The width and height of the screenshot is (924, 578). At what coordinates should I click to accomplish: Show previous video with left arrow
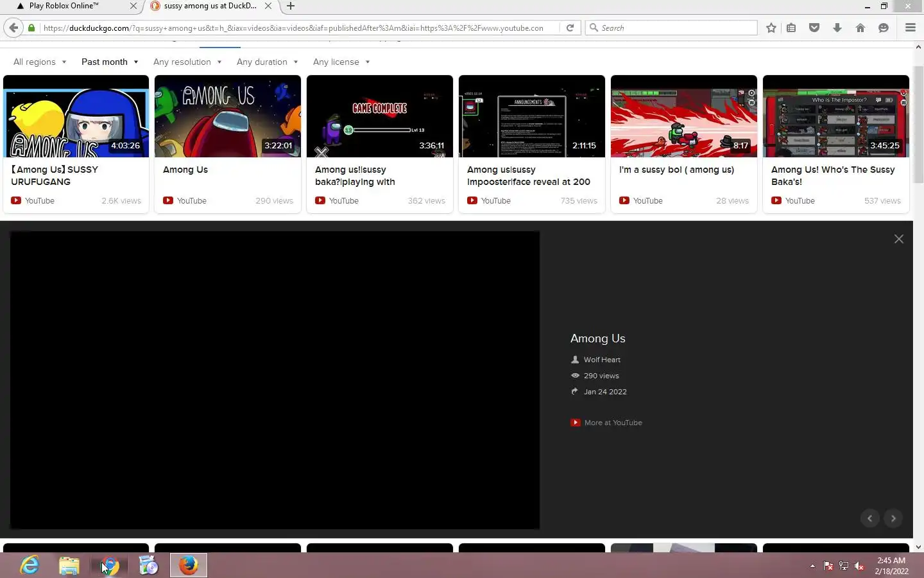pos(870,518)
